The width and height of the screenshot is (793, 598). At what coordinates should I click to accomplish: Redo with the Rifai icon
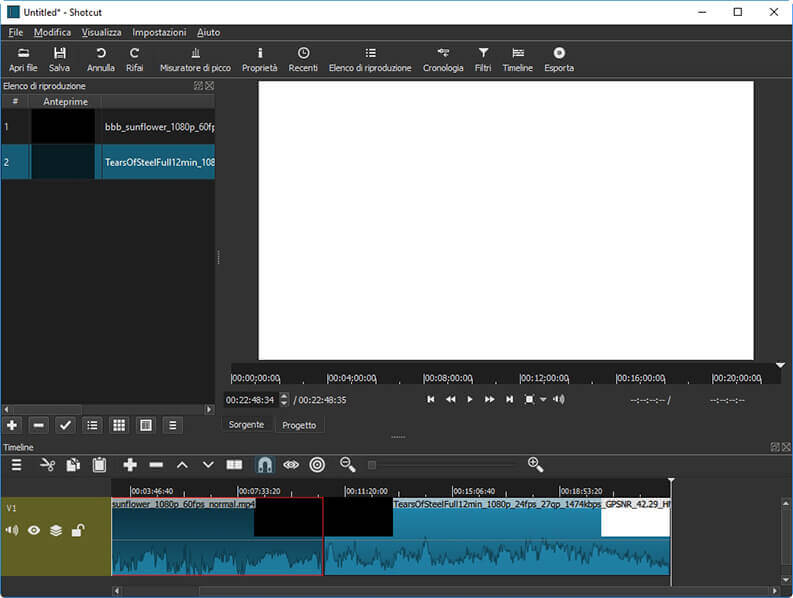[x=134, y=59]
